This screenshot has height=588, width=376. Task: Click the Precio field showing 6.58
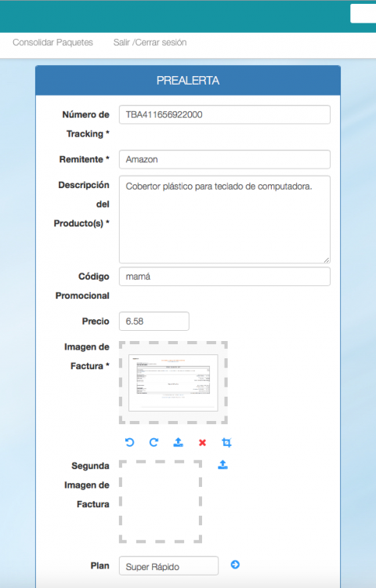click(154, 321)
